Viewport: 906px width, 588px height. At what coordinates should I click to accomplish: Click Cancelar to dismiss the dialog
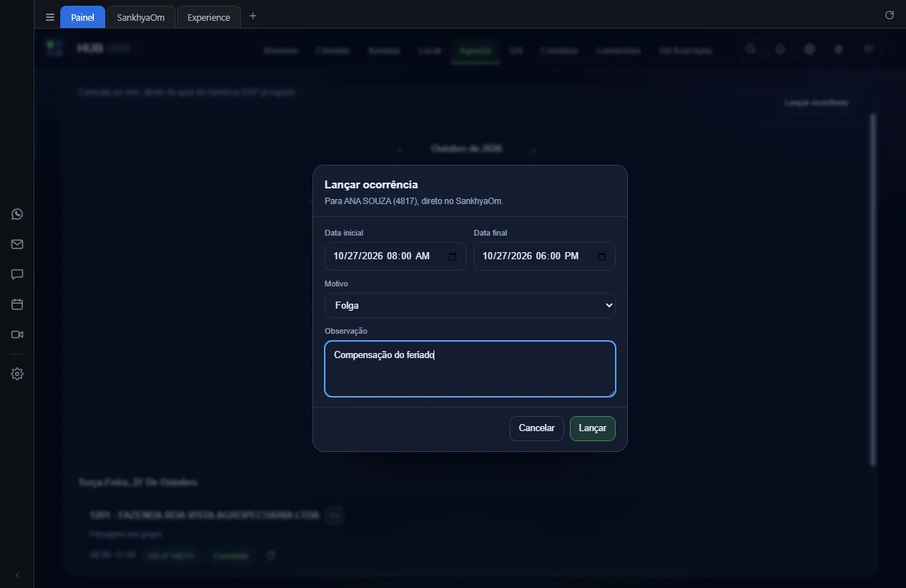click(x=537, y=428)
